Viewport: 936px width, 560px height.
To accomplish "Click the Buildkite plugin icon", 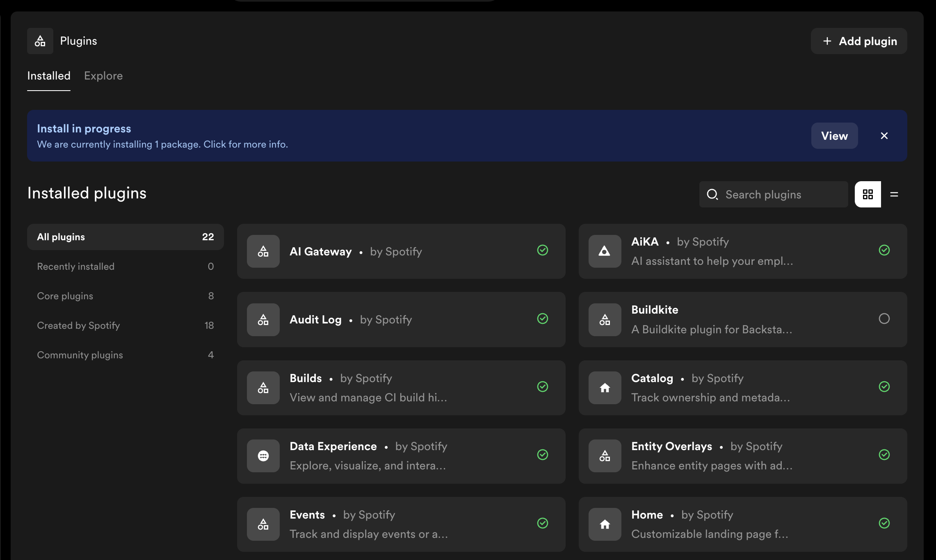I will coord(605,320).
